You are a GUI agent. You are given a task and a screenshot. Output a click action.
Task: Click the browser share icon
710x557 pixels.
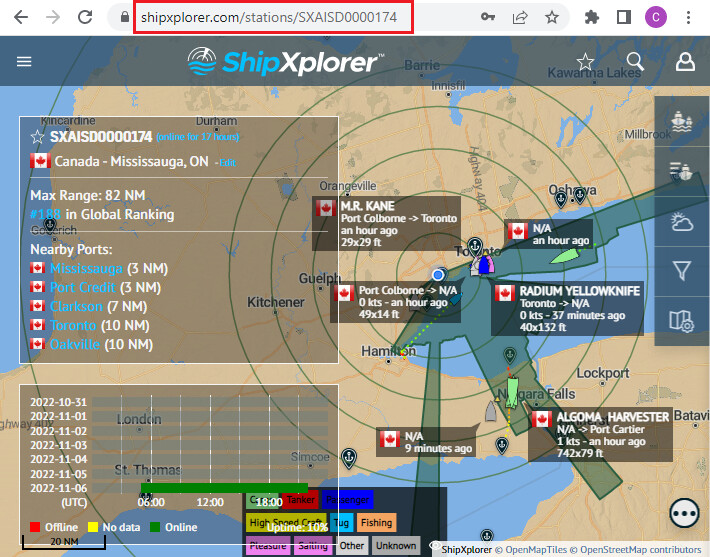click(520, 17)
